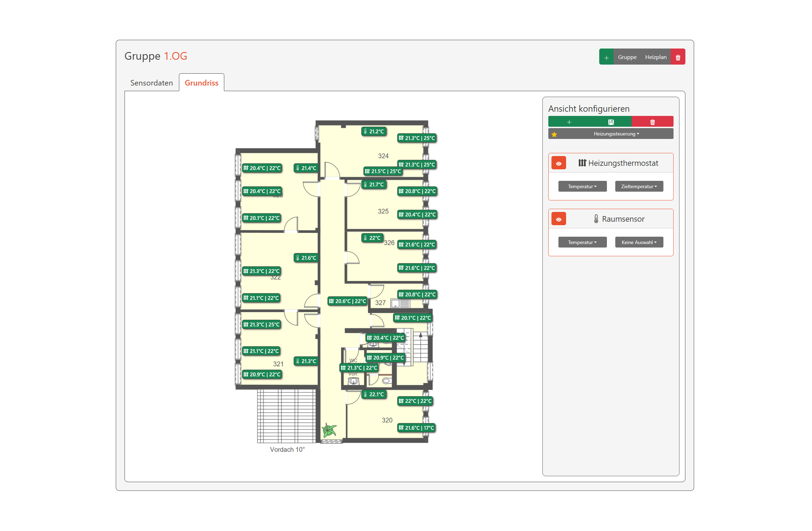Open the Keine Auswahl dropdown

639,242
